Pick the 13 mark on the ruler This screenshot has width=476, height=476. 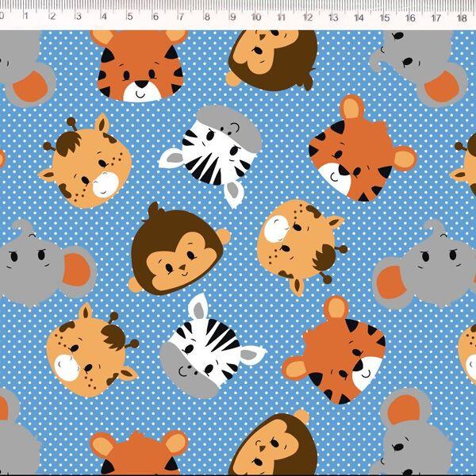[x=333, y=17]
